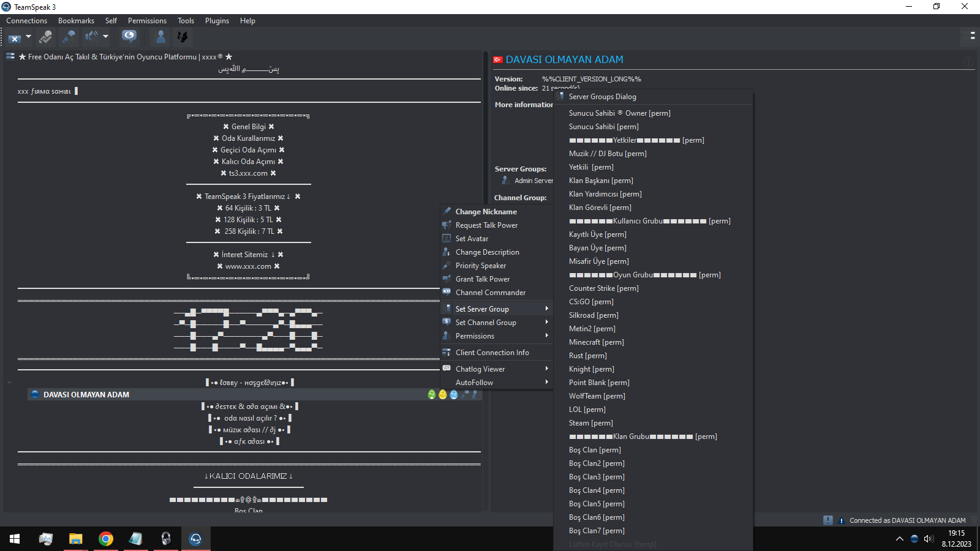Toggle the Klan Başkanı [perm] group

coord(653,181)
